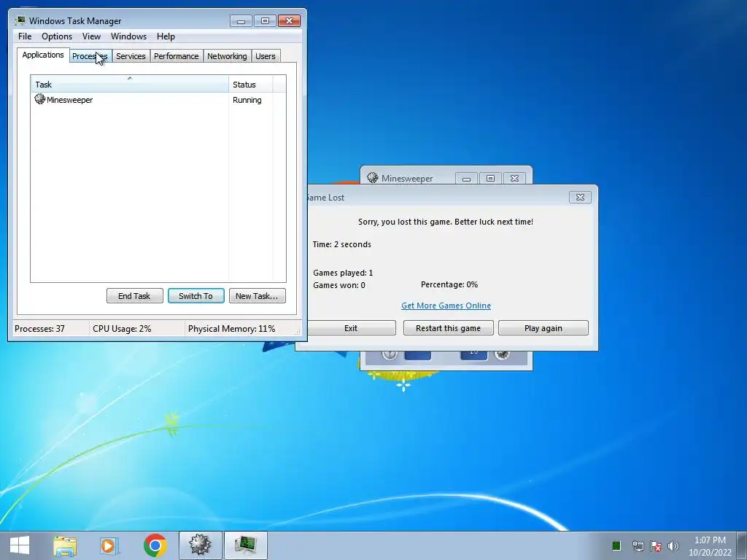747x560 pixels.
Task: Switch to the Applications tab
Action: click(x=43, y=55)
